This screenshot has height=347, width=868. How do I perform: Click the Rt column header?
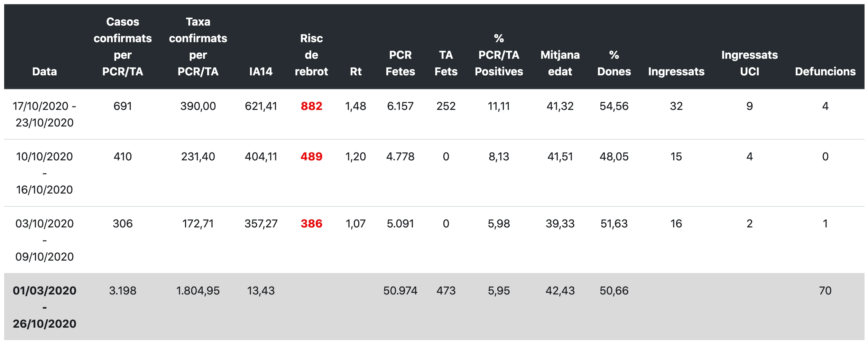pyautogui.click(x=355, y=72)
